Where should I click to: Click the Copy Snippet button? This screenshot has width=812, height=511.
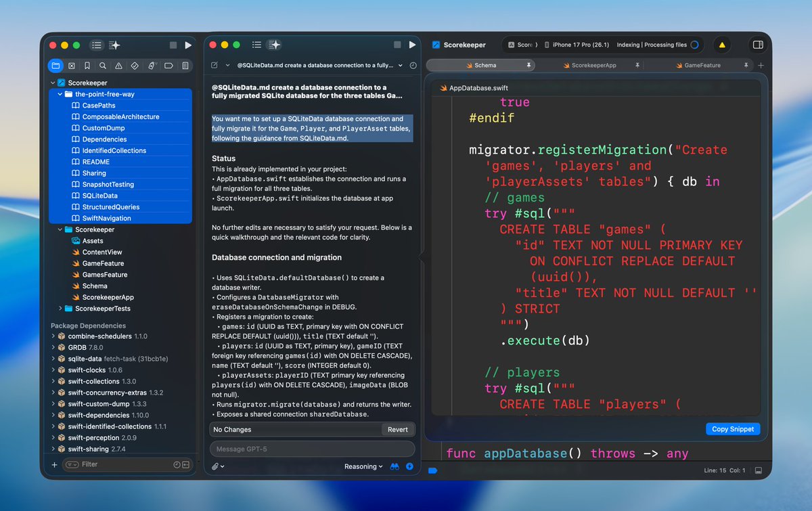pos(733,429)
